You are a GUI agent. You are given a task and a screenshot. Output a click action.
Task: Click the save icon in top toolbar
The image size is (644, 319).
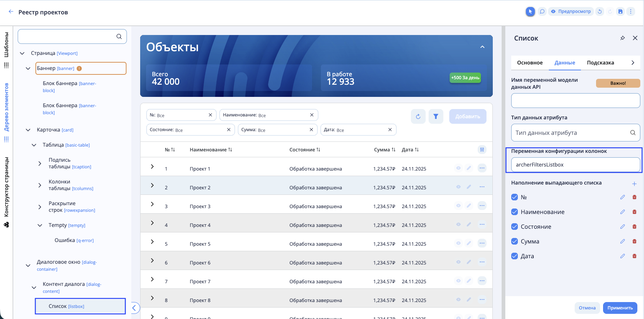pos(620,11)
